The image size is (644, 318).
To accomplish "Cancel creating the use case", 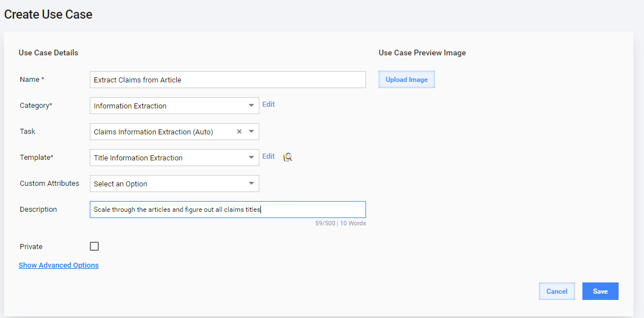I will (x=557, y=291).
